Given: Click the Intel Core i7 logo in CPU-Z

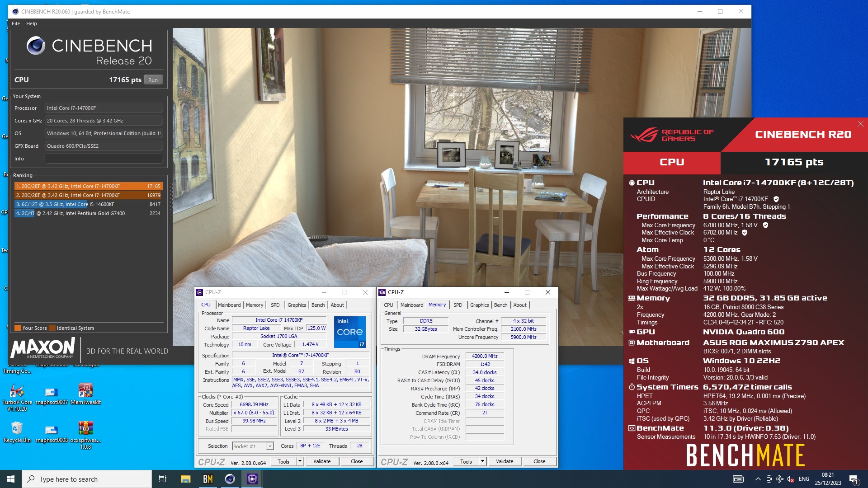Looking at the screenshot, I should 349,332.
